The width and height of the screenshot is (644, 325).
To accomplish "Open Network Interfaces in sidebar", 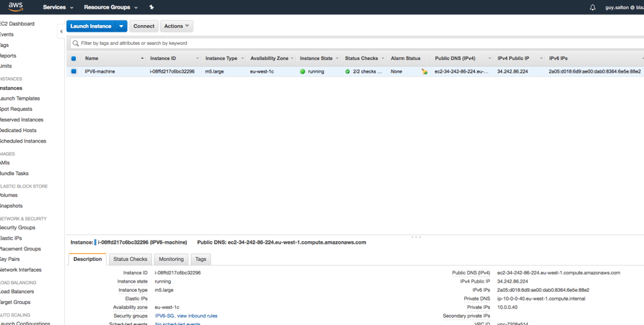I will (20, 270).
